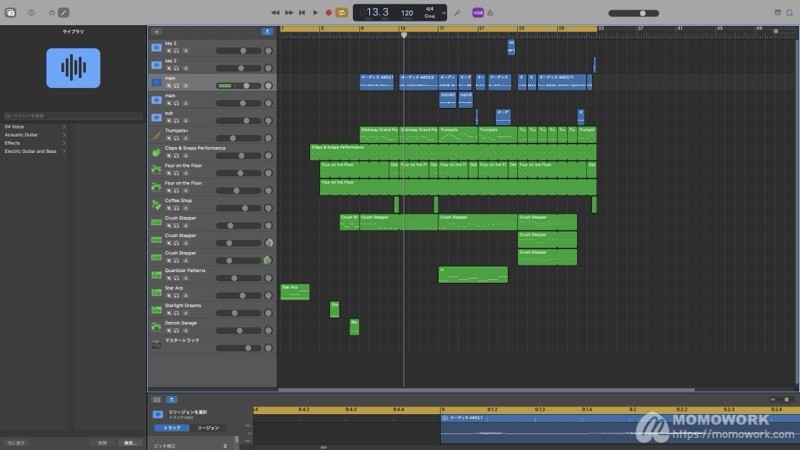Select the Starlight Dreams track icon

[x=157, y=310]
